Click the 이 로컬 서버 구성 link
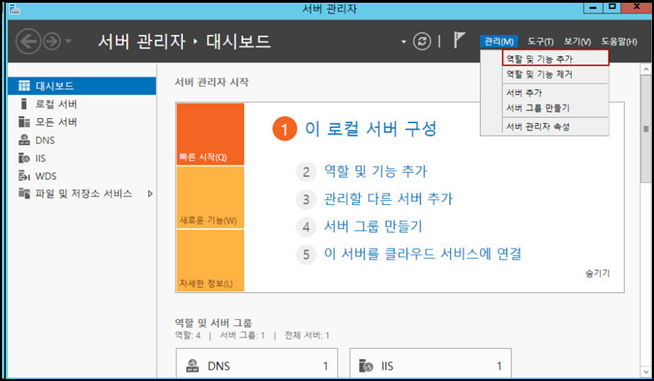Viewport: 654px width, 381px height. (x=371, y=129)
